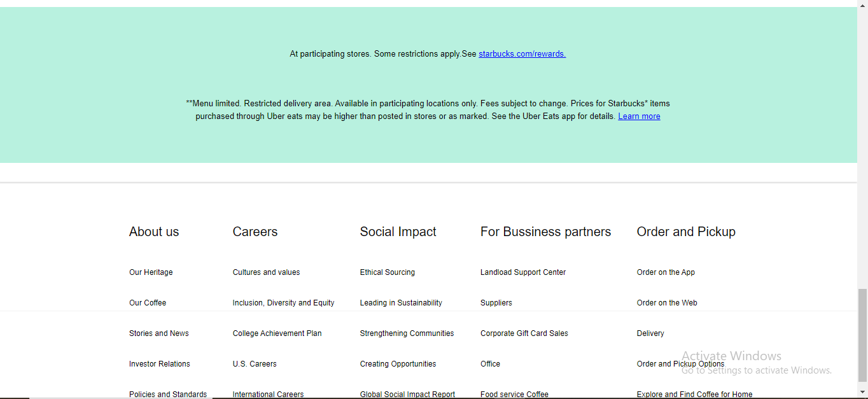Open Ethical Sourcing link
Image resolution: width=868 pixels, height=399 pixels.
(388, 272)
